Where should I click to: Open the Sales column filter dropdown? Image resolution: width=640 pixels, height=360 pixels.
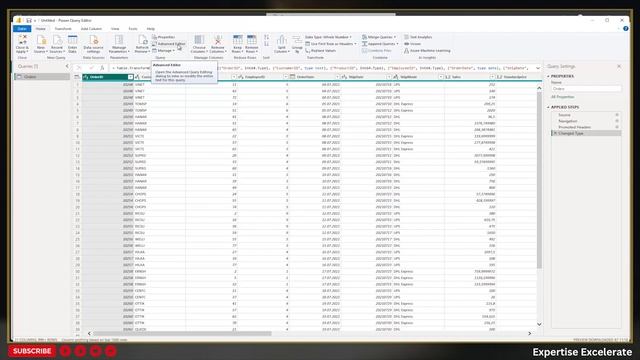click(x=492, y=77)
